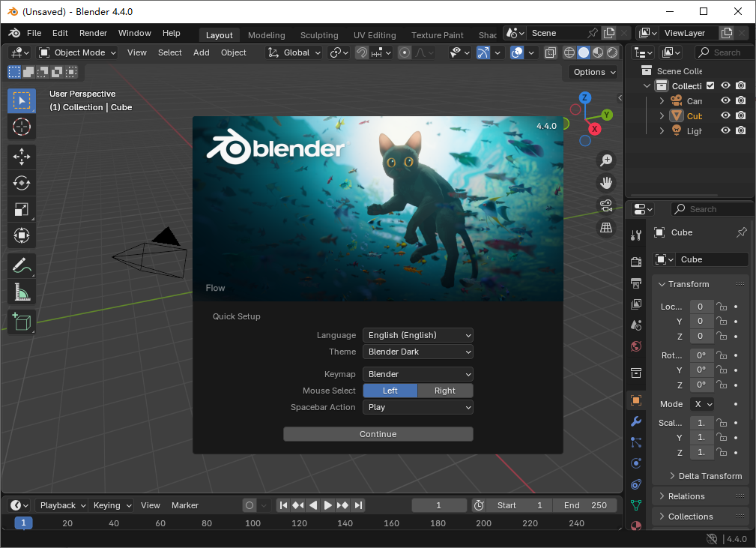Enable Right mouse select option
This screenshot has width=756, height=548.
[x=445, y=391]
